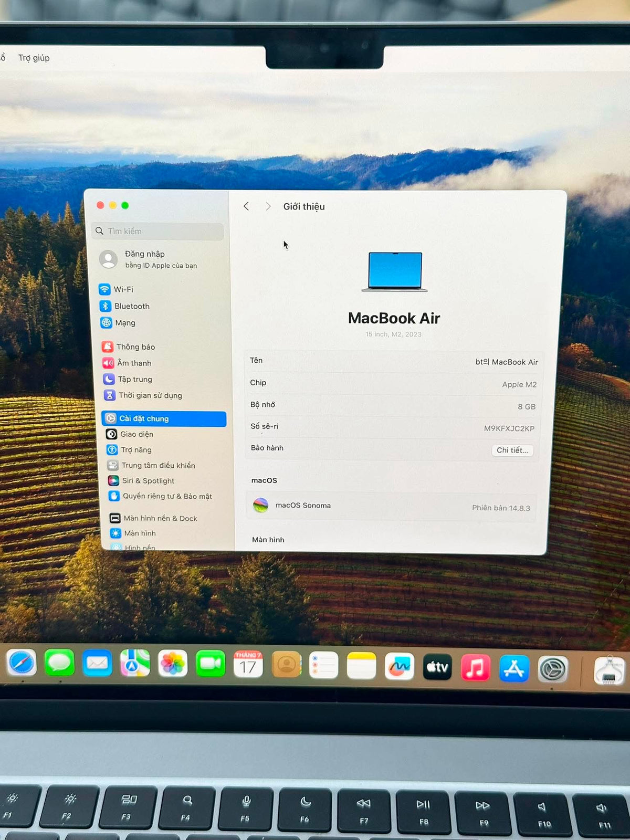Viewport: 630px width, 840px height.
Task: Launch Notes from the Dock
Action: coord(362,666)
